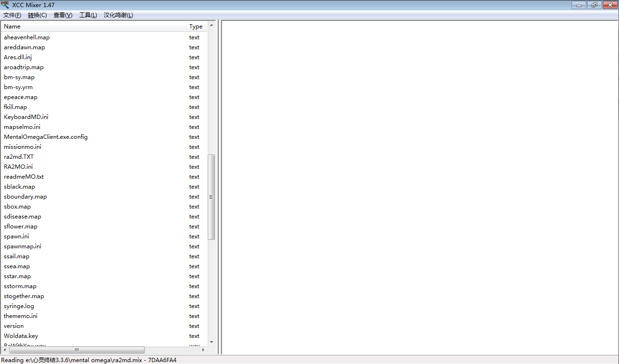The width and height of the screenshot is (619, 364).
Task: Select sflower.map in the file list
Action: point(20,227)
